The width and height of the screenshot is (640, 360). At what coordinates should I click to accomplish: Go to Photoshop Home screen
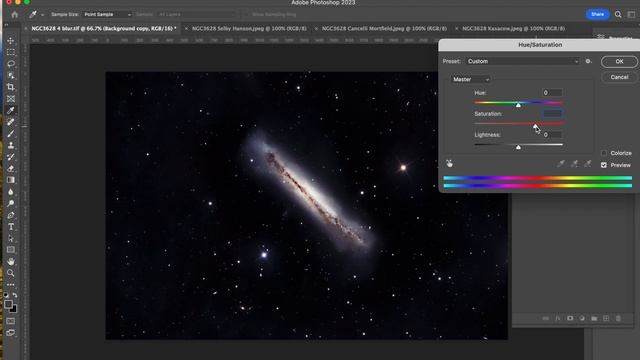tap(15, 15)
